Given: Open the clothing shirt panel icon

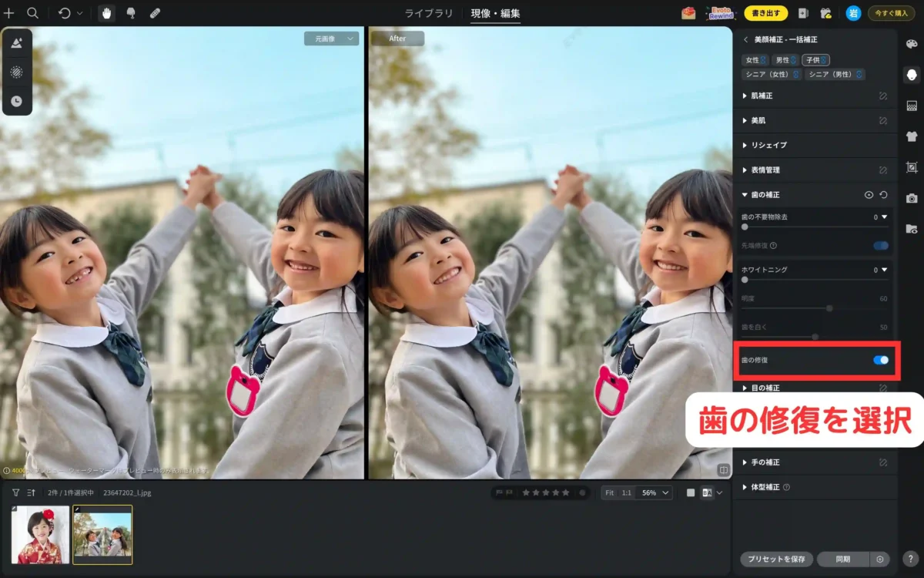Looking at the screenshot, I should tap(912, 136).
